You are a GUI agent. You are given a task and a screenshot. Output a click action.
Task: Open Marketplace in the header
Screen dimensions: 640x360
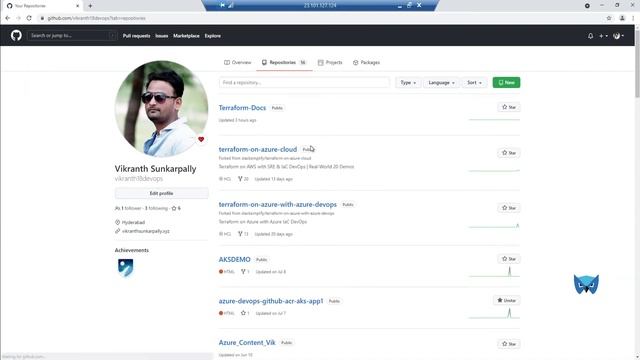coord(186,36)
